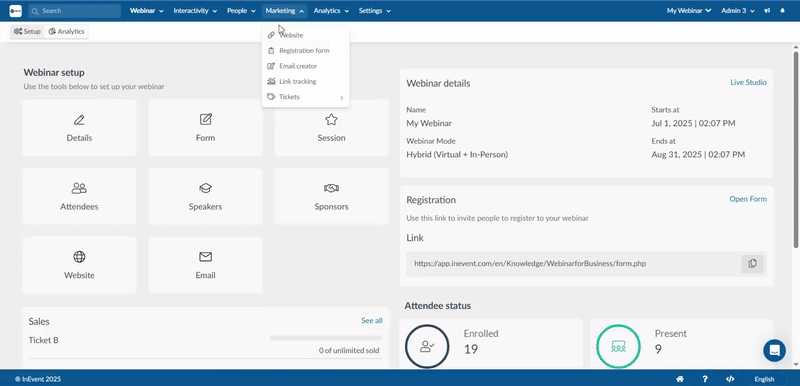This screenshot has height=386, width=800.
Task: Collapse the Marketing dropdown menu
Action: [x=285, y=11]
